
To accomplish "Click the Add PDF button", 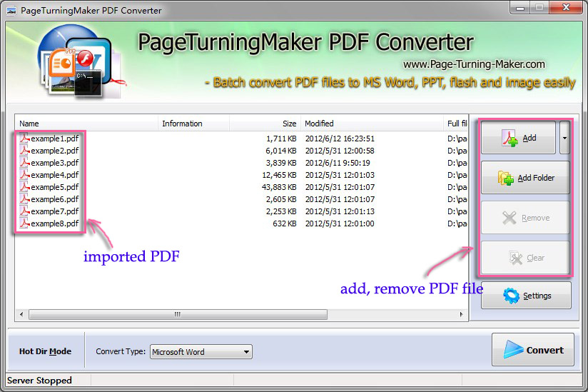I will click(x=518, y=138).
